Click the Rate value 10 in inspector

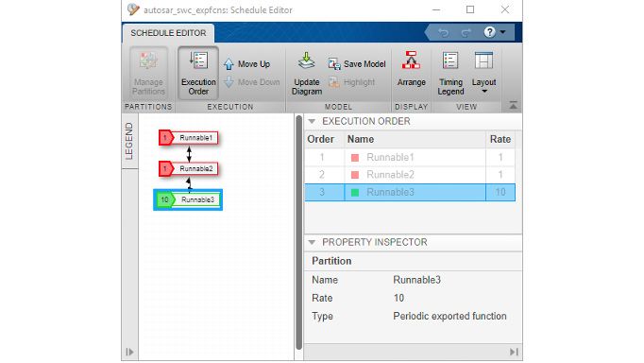click(x=398, y=298)
